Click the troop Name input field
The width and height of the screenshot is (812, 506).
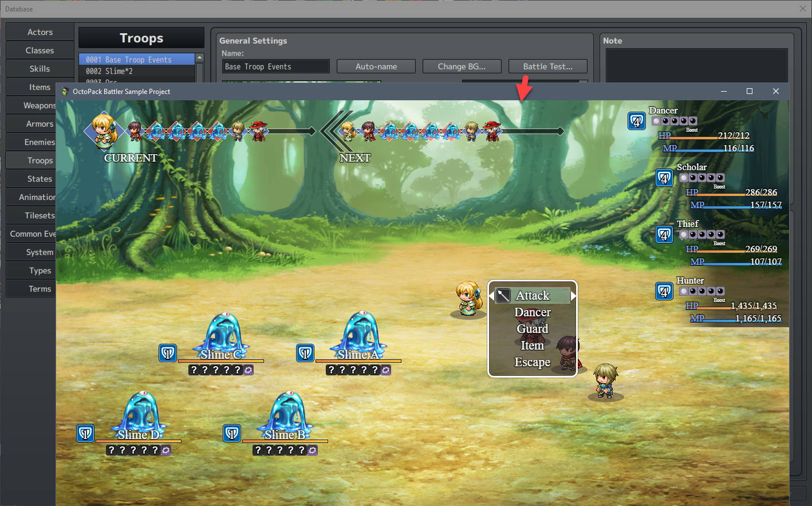click(x=276, y=66)
